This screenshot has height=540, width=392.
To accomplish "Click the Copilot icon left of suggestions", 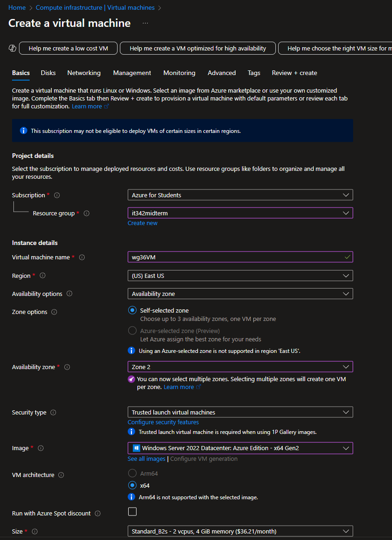I will [12, 48].
